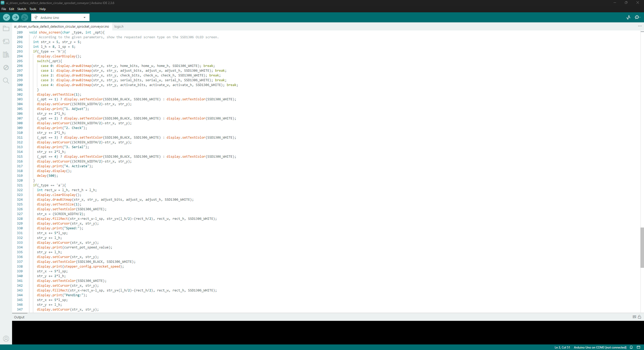Image resolution: width=644 pixels, height=350 pixels.
Task: Click Arduino Uno on COM3 status text
Action: (600, 347)
